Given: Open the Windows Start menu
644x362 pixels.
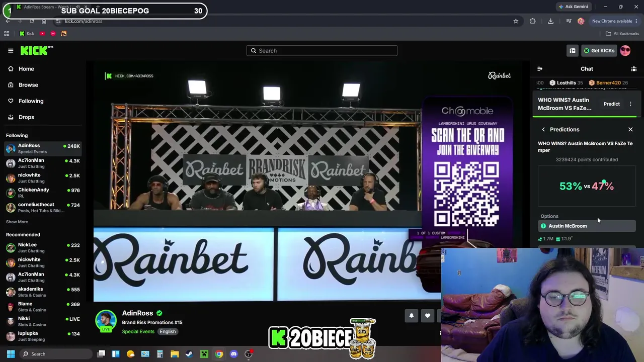Looking at the screenshot, I should [x=11, y=354].
